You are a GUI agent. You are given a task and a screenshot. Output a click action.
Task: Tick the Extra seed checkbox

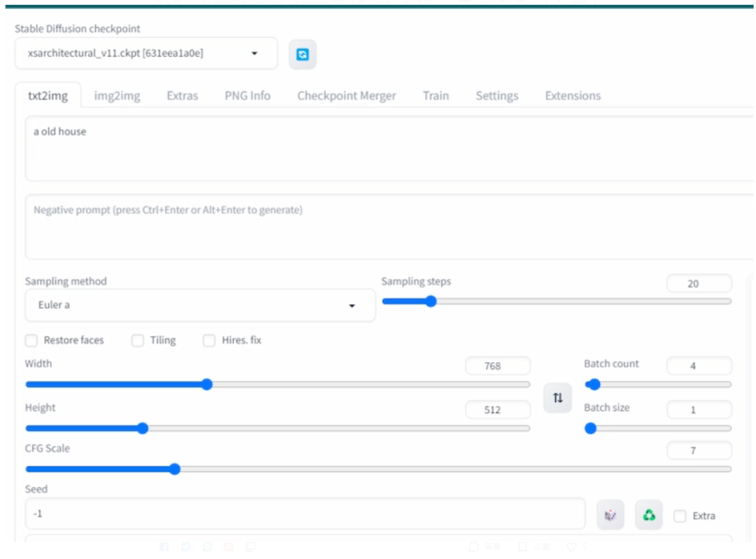[680, 516]
